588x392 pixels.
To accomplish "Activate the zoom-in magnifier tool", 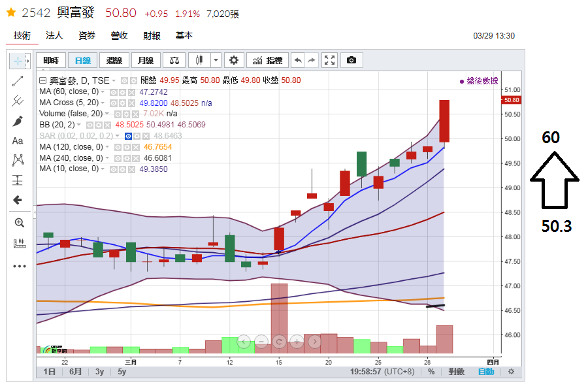I will [x=19, y=223].
